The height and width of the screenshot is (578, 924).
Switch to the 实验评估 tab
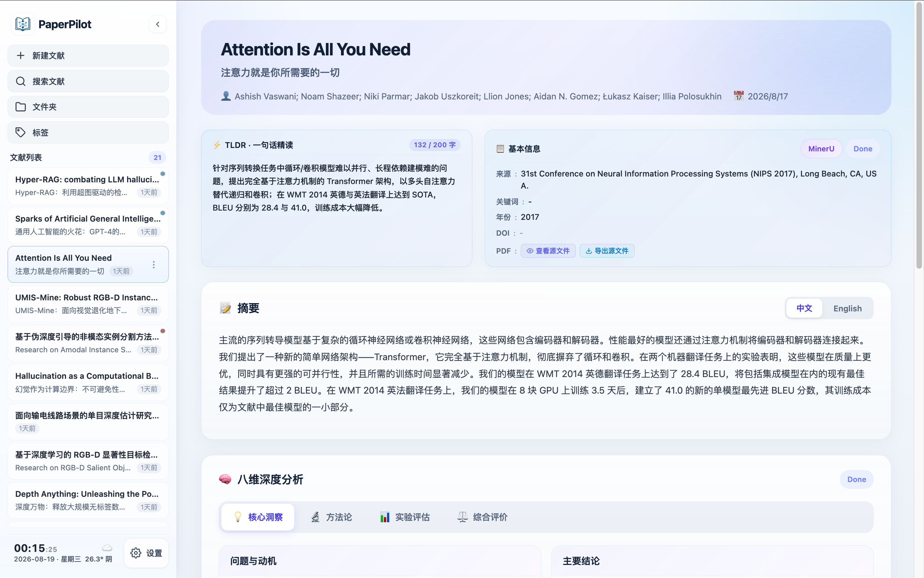[x=405, y=517]
